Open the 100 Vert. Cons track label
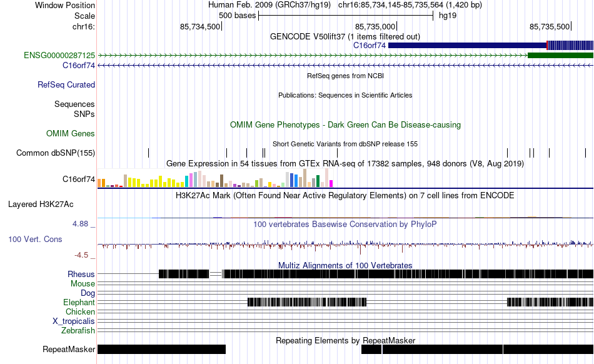 tap(35, 239)
